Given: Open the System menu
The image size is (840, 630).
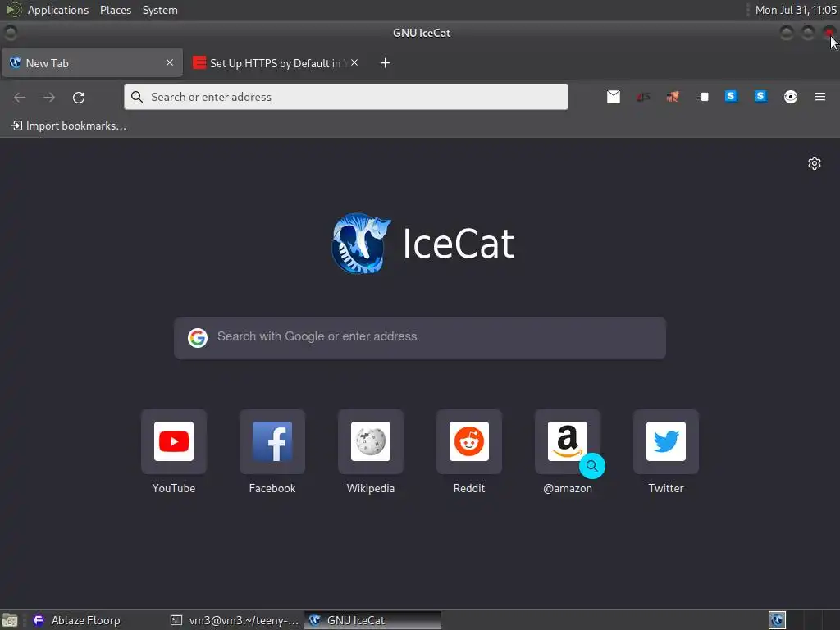Looking at the screenshot, I should tap(160, 10).
